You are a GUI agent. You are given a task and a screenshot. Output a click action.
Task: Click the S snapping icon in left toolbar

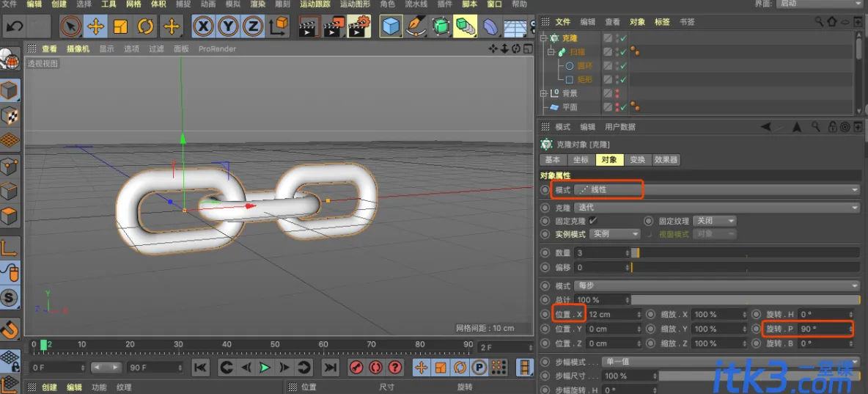[10, 298]
